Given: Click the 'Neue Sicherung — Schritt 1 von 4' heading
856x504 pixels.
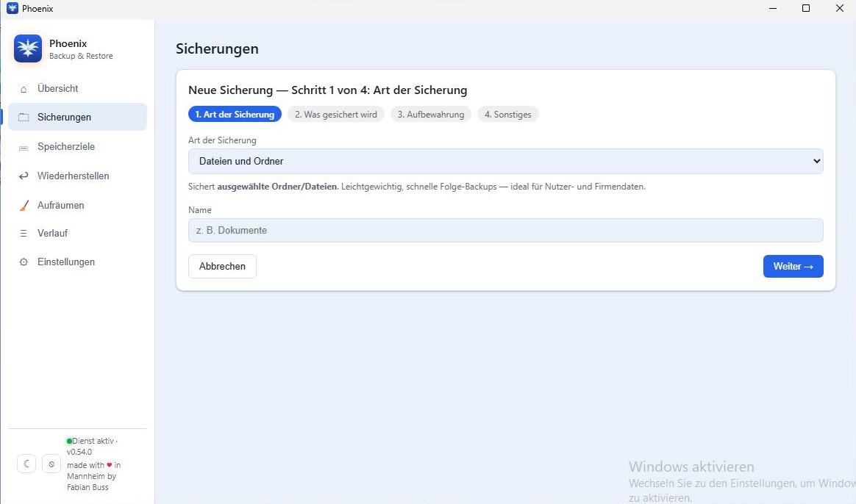Looking at the screenshot, I should (327, 90).
